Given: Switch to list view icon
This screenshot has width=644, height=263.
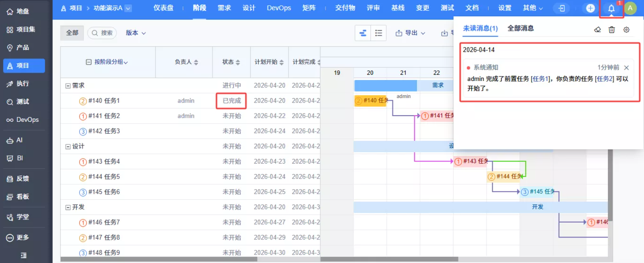Looking at the screenshot, I should pos(378,33).
